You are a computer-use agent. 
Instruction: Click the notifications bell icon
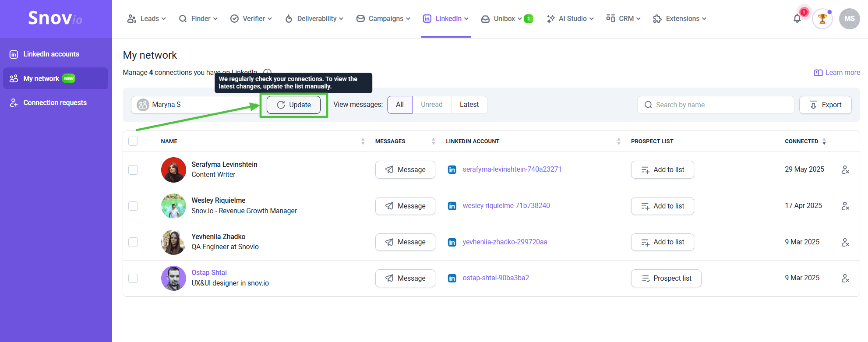(x=797, y=19)
